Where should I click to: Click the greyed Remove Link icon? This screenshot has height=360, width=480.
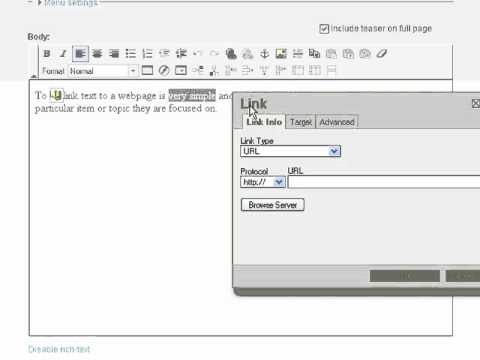(x=247, y=54)
